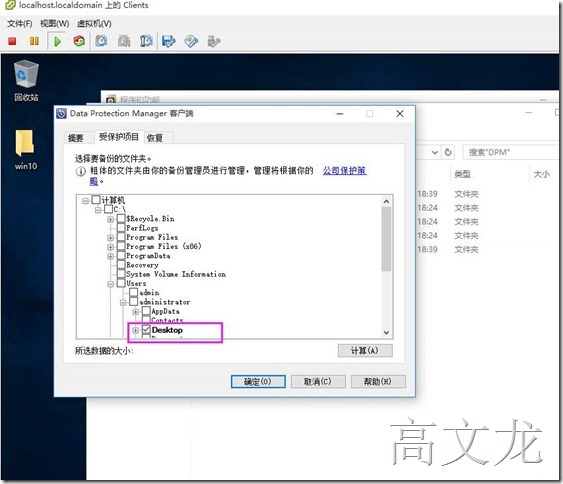Open the 公司保护策略 link
Image resolution: width=563 pixels, height=484 pixels.
344,171
